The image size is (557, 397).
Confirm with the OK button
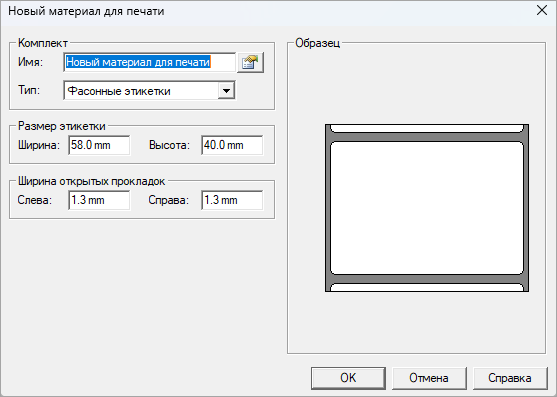(348, 378)
